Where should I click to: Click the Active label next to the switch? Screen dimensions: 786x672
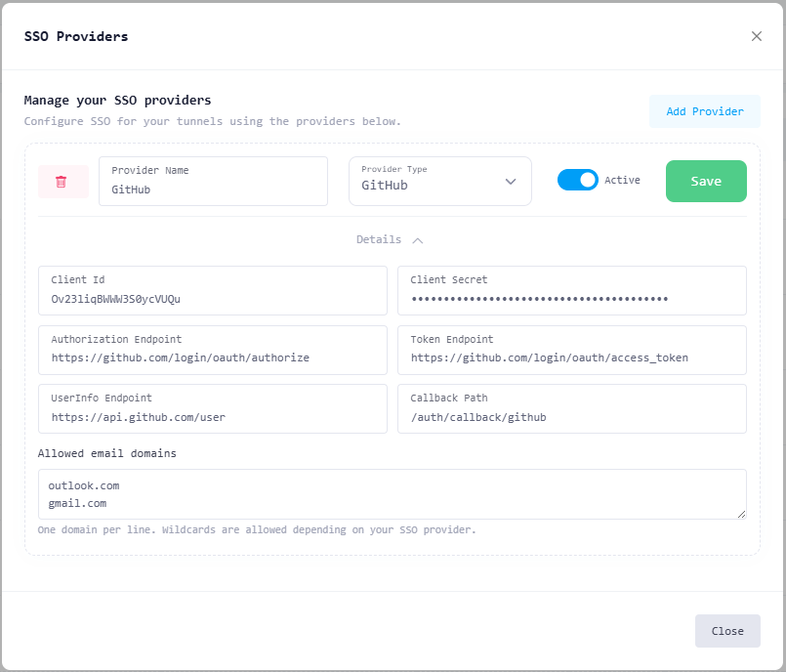(x=622, y=180)
